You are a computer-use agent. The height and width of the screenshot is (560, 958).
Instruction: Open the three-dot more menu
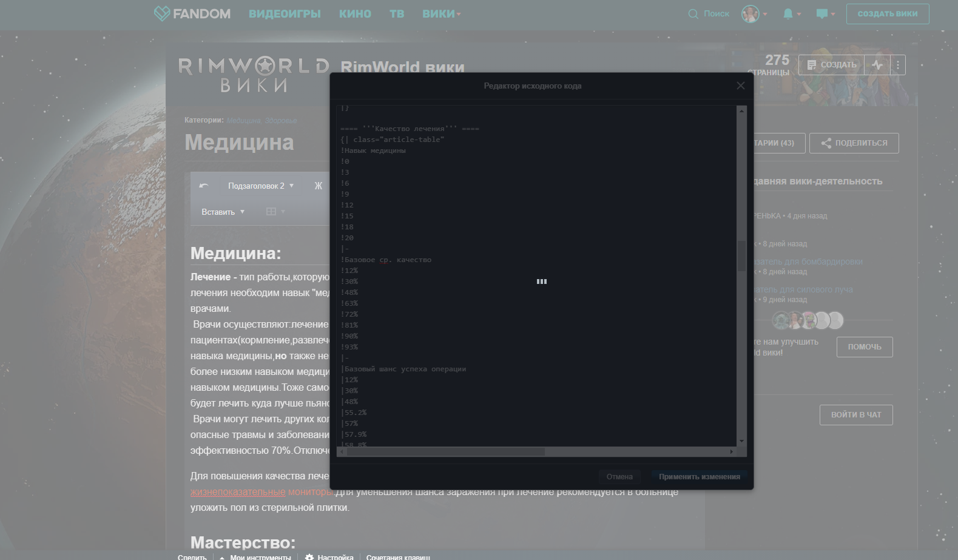click(898, 65)
